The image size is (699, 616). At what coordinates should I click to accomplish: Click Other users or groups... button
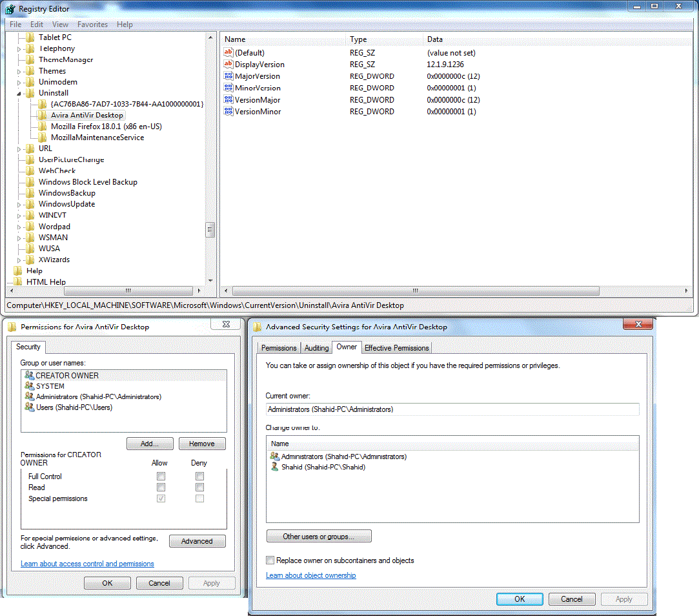coord(319,536)
